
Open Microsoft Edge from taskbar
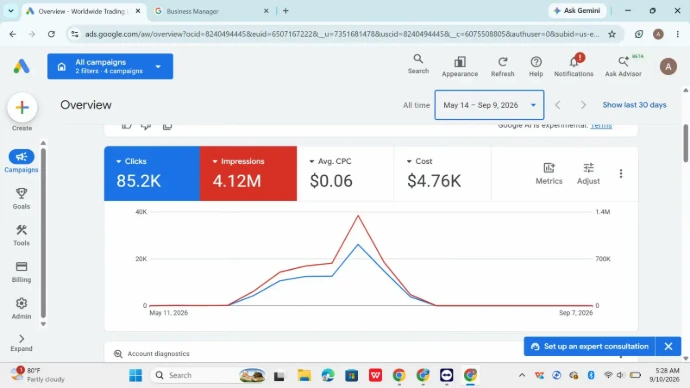[x=328, y=375]
